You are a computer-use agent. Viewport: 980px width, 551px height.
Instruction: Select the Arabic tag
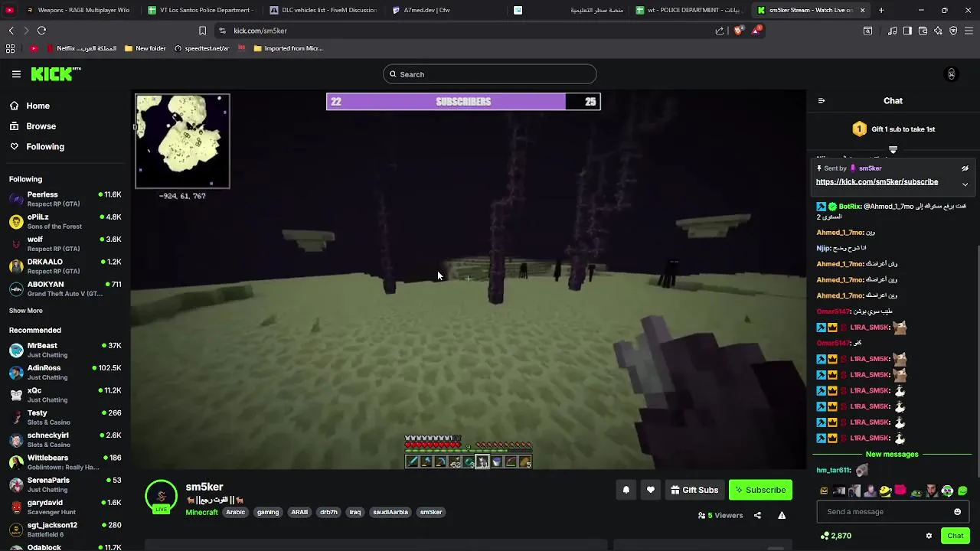tap(235, 512)
